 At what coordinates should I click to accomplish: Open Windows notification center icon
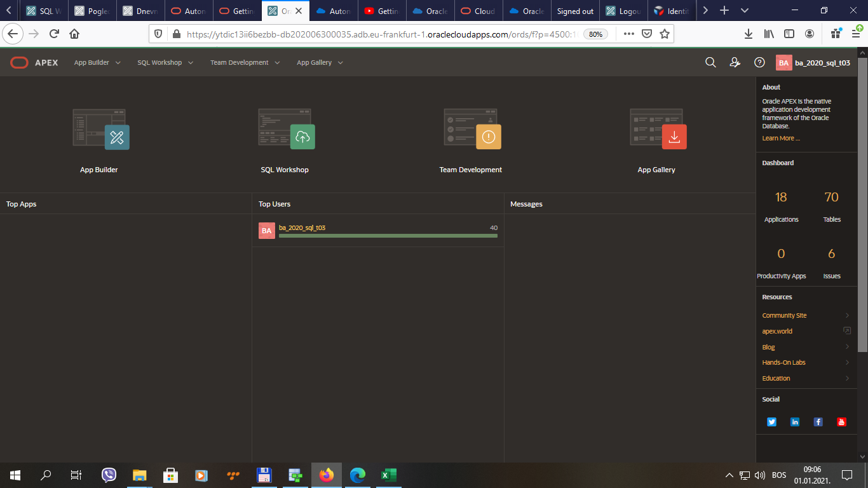tap(846, 475)
